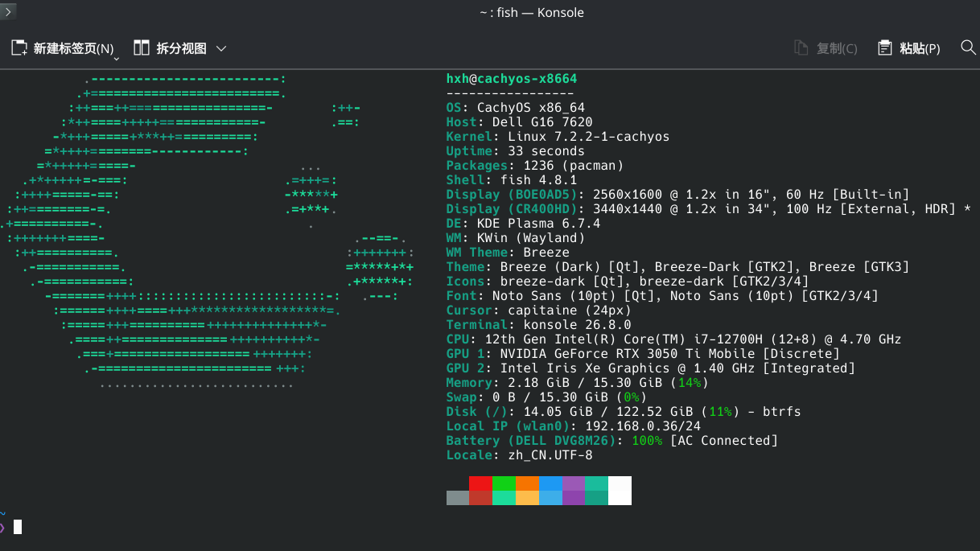980x551 pixels.
Task: Click the Battery (DELL DVG8M26) line
Action: (x=612, y=441)
